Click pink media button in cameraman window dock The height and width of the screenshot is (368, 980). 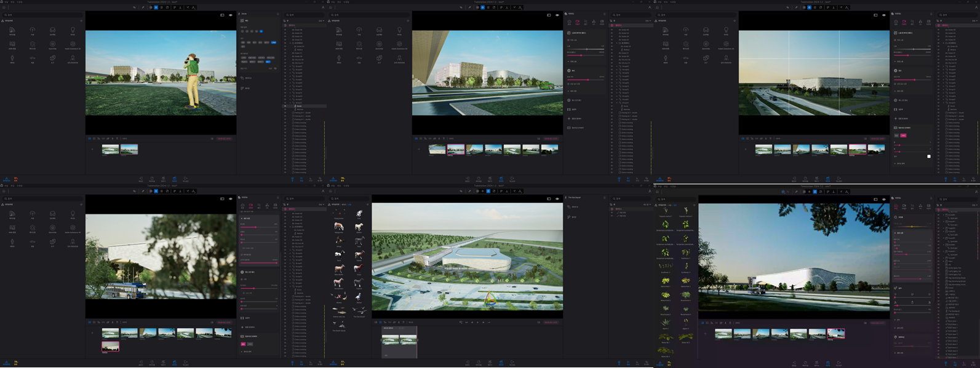(x=224, y=139)
